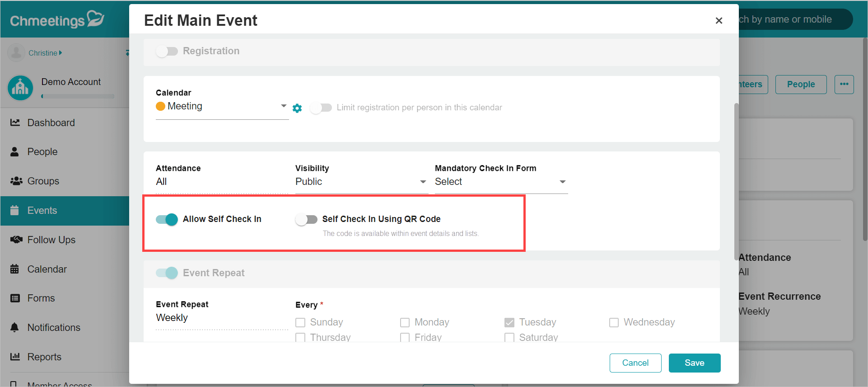Click the Christine user avatar

[16, 52]
